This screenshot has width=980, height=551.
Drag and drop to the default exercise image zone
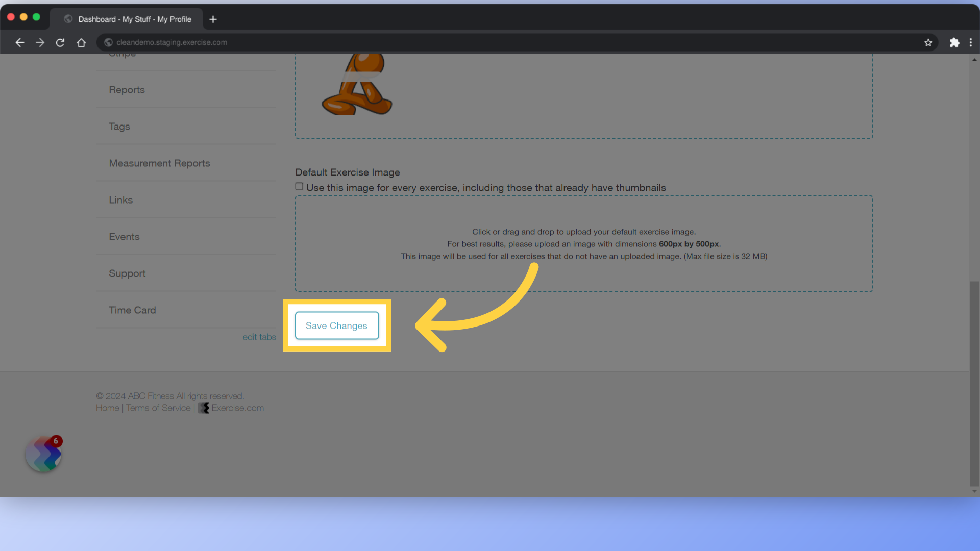(x=583, y=243)
